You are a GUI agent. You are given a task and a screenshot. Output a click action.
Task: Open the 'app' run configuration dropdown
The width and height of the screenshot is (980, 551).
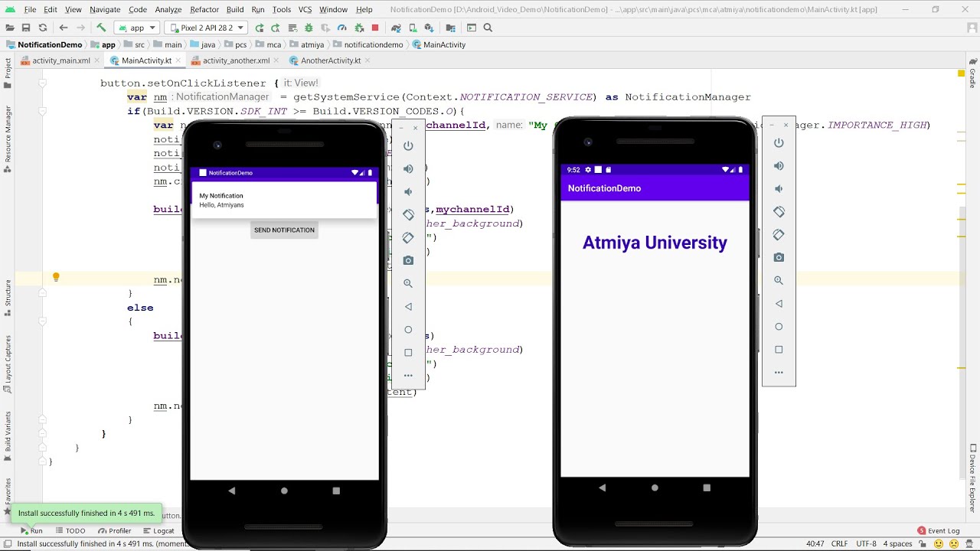137,28
